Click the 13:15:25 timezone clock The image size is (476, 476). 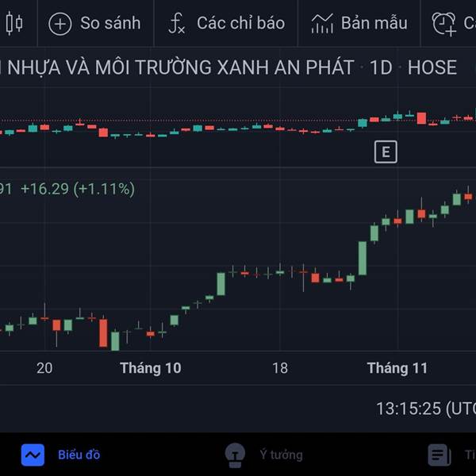[426, 409]
